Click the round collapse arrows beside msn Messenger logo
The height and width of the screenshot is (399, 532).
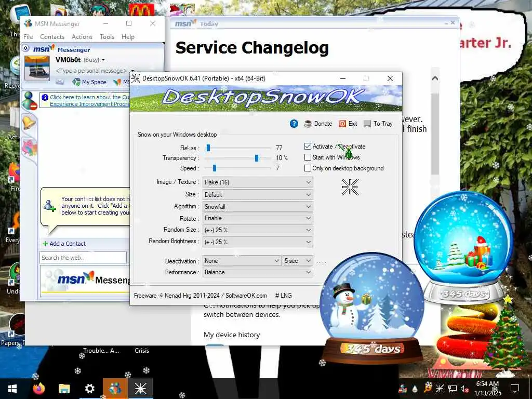[x=25, y=48]
